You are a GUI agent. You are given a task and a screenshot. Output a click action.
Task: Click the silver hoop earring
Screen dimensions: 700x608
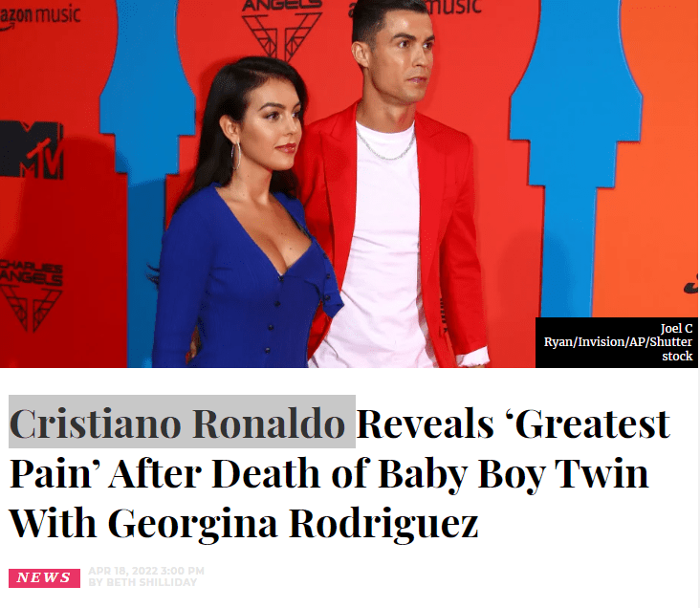click(235, 155)
